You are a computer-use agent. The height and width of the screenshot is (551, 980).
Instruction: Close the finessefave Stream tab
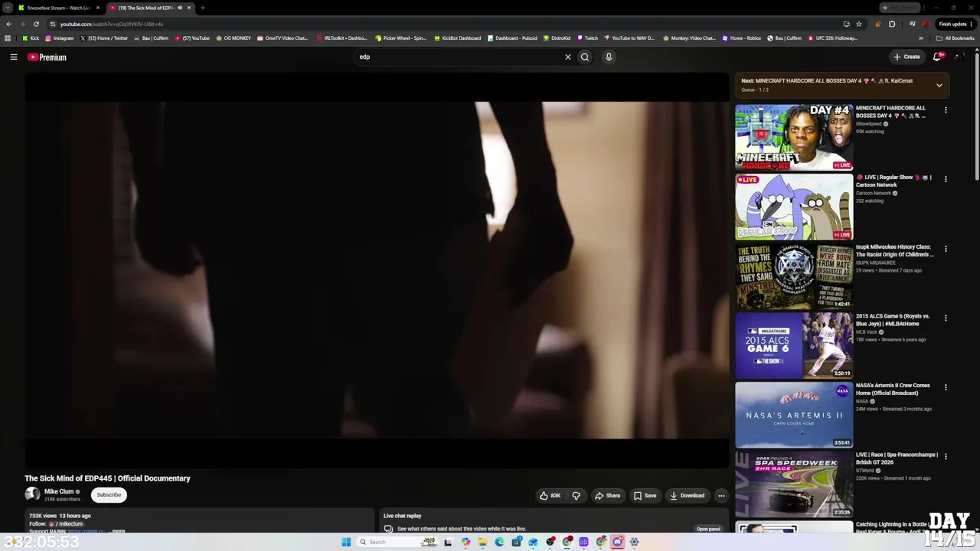(x=98, y=8)
